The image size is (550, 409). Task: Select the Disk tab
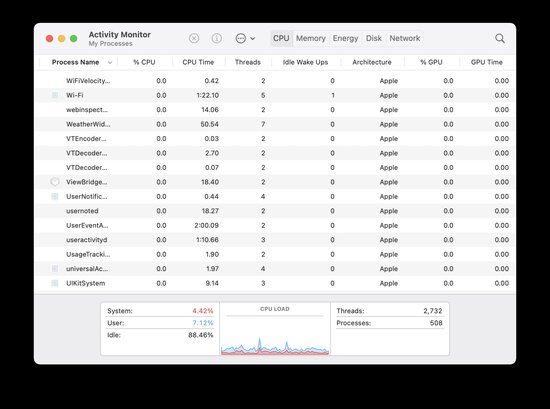tap(374, 38)
